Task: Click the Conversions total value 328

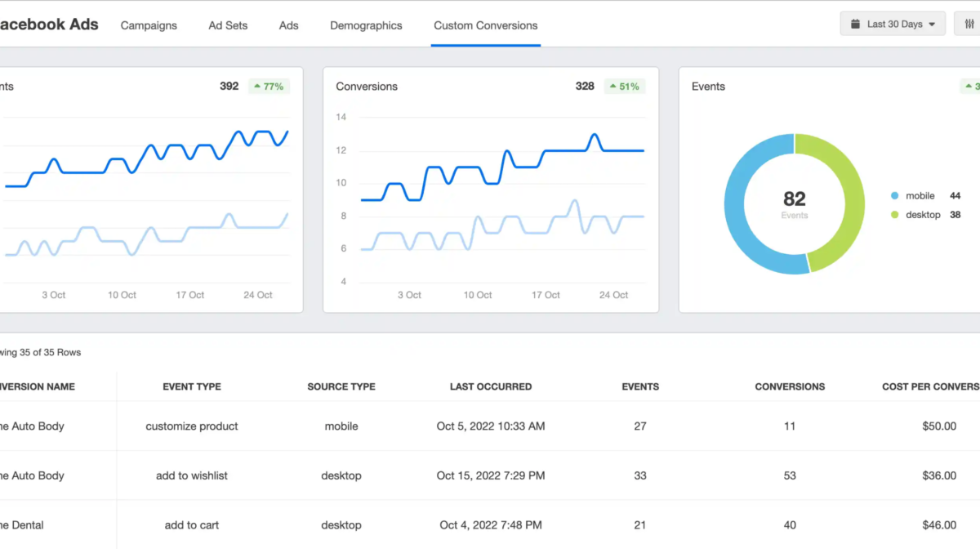Action: tap(585, 86)
